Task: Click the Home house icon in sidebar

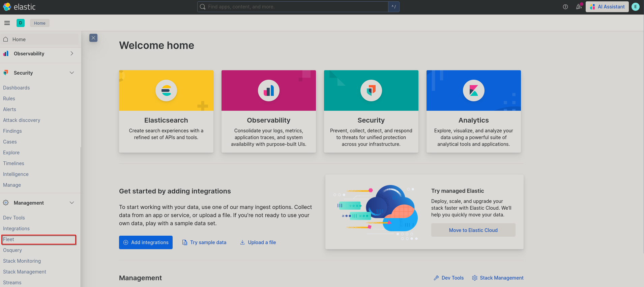Action: [x=6, y=40]
